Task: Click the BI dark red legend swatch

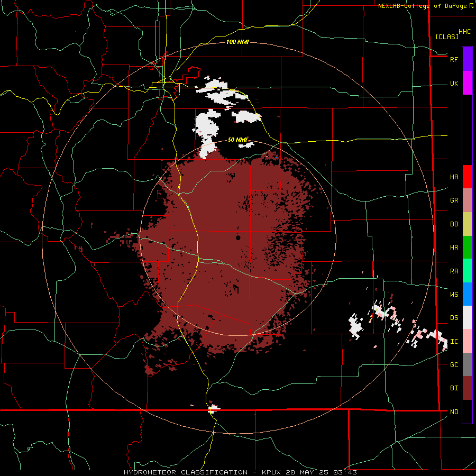Action: pyautogui.click(x=467, y=388)
